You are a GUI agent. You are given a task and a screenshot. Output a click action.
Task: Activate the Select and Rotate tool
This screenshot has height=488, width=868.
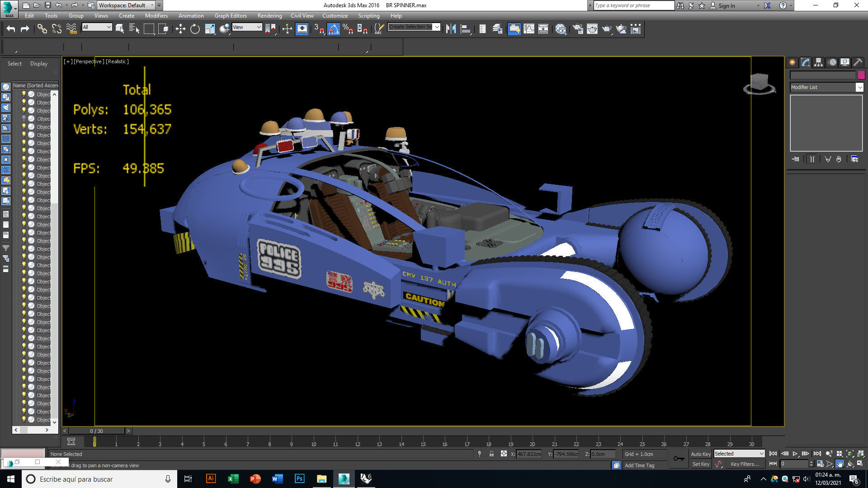[195, 29]
